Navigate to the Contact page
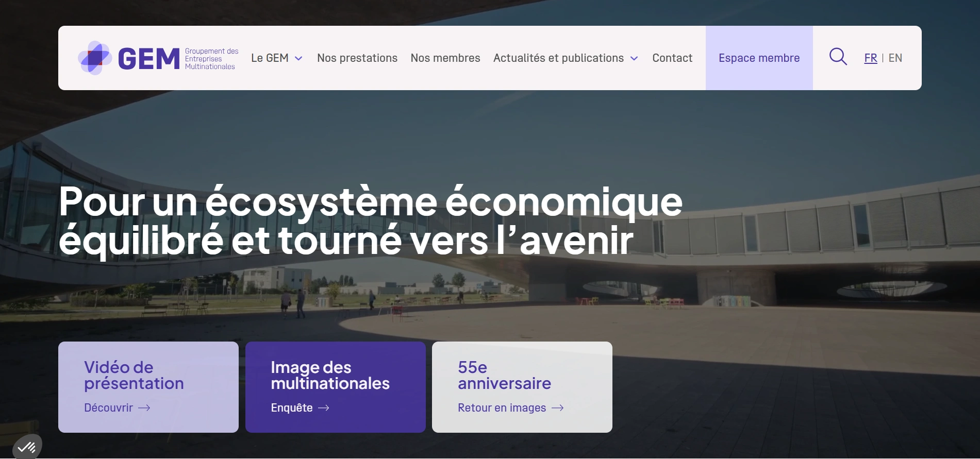The height and width of the screenshot is (459, 980). coord(672,58)
